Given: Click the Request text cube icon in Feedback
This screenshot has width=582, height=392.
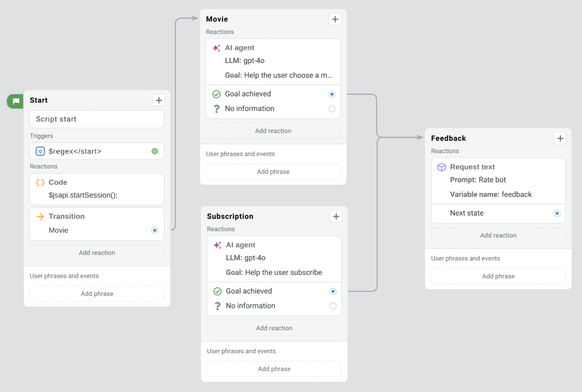Looking at the screenshot, I should 441,167.
